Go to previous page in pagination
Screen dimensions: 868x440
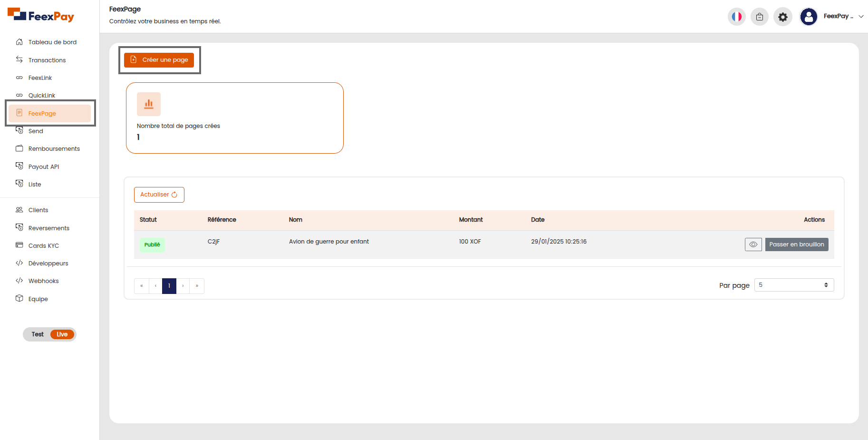[x=155, y=286]
